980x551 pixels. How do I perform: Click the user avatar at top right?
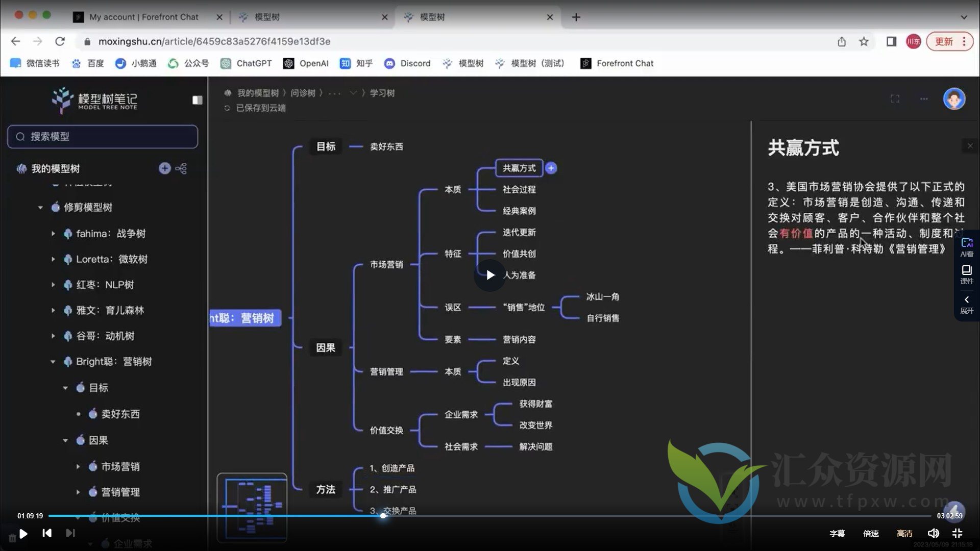[x=953, y=99]
